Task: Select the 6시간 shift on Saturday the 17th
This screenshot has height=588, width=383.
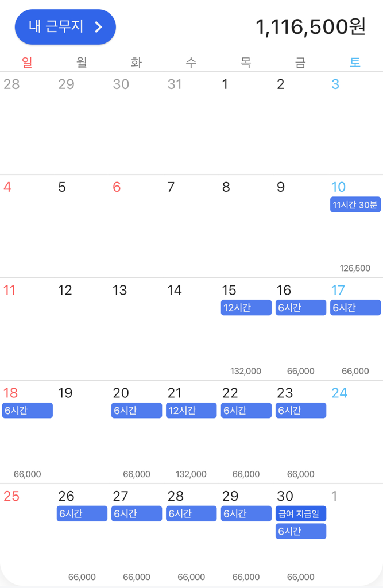Action: (355, 308)
